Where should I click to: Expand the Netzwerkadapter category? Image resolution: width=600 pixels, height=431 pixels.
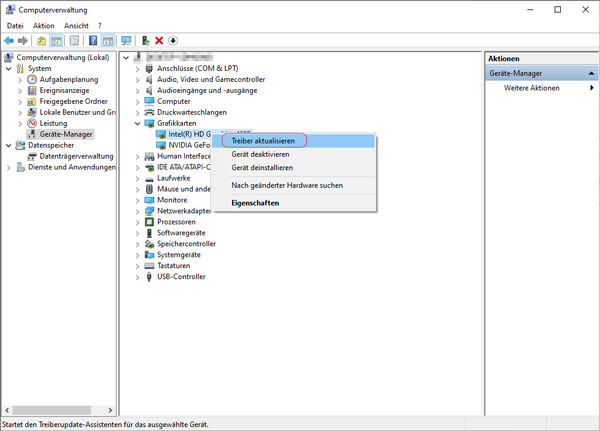pyautogui.click(x=138, y=211)
